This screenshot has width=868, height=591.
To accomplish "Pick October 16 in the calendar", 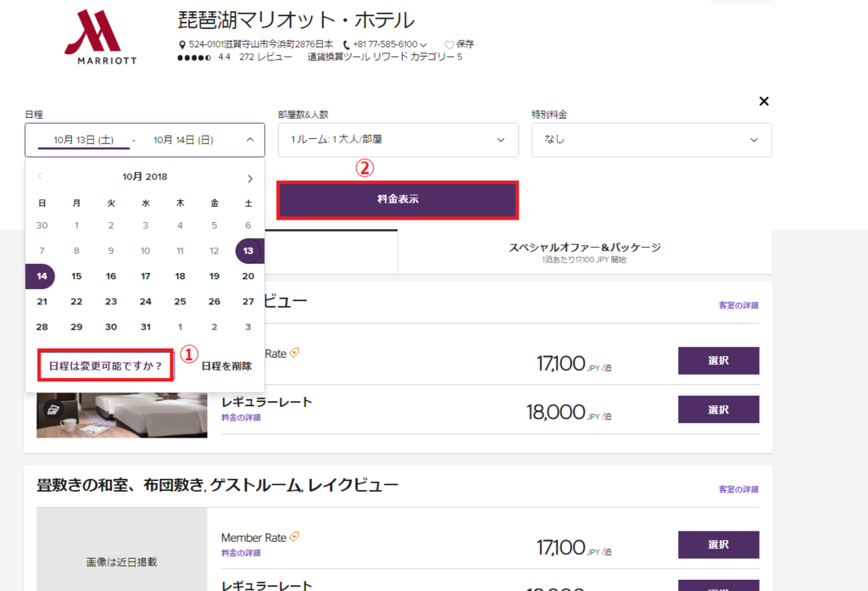I will [x=111, y=276].
